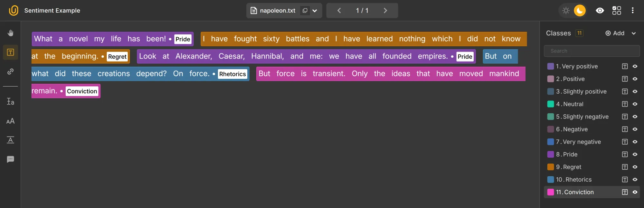This screenshot has height=208, width=644.
Task: Expand the Add class dropdown arrow
Action: point(634,33)
